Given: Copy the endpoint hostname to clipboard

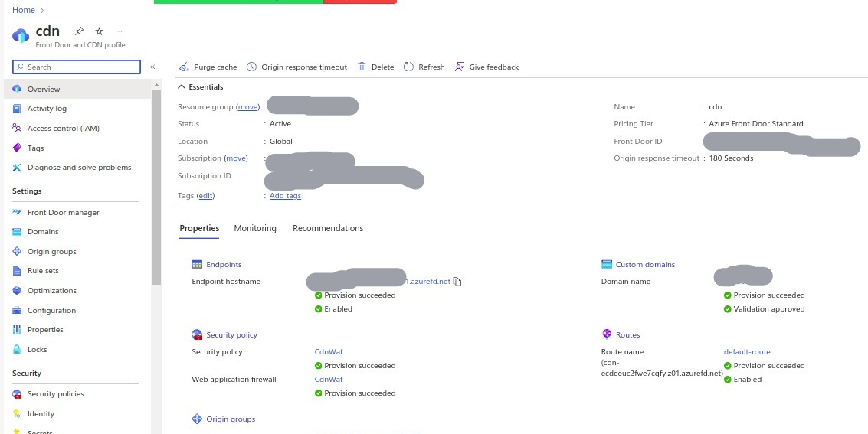Looking at the screenshot, I should 457,282.
